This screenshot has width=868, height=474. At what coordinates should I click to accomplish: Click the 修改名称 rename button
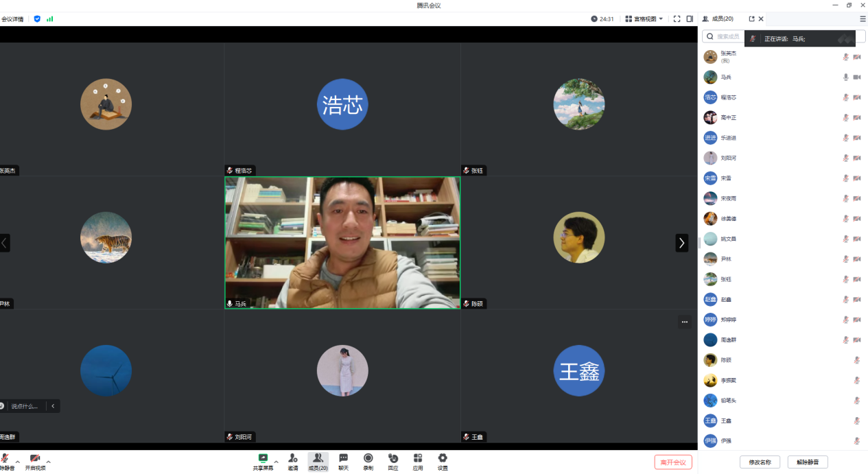[760, 462]
